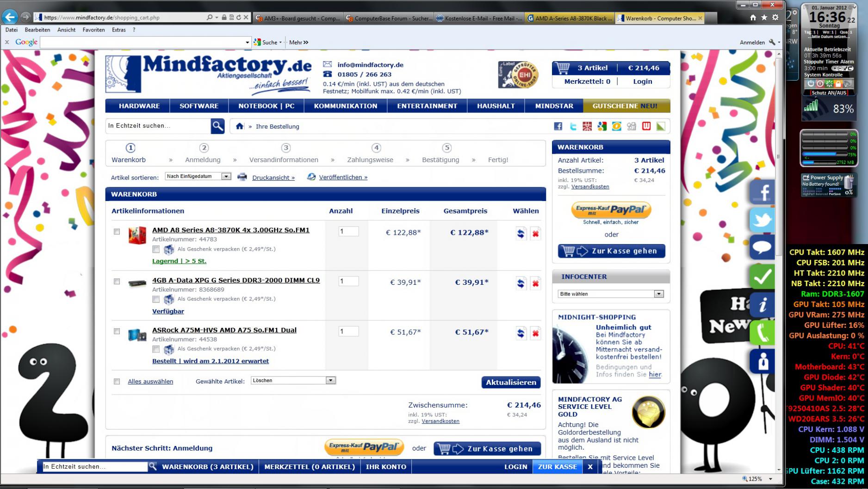
Task: Open the 'Löschen' selected-articles dropdown
Action: coord(293,381)
